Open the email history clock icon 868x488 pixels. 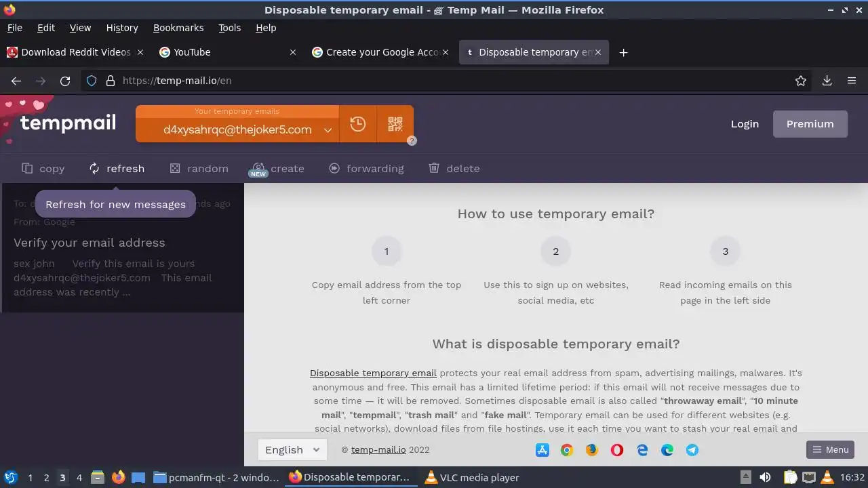coord(357,124)
